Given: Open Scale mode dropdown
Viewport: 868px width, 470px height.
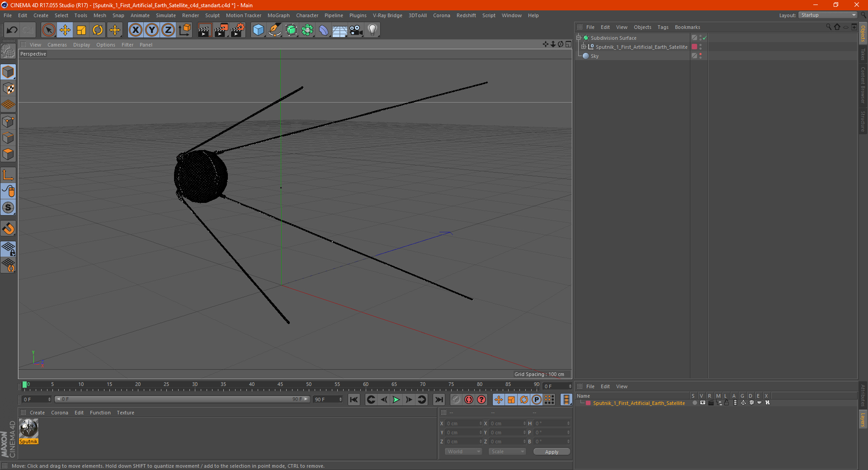Looking at the screenshot, I should coord(507,451).
